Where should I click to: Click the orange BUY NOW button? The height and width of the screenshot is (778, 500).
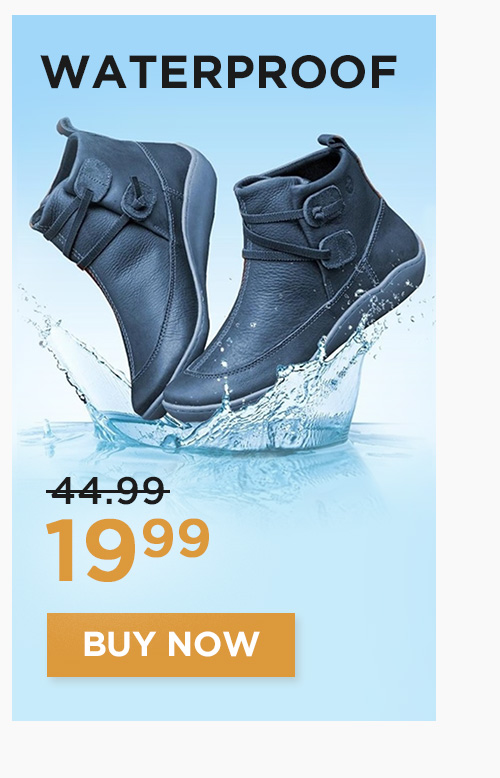[171, 645]
